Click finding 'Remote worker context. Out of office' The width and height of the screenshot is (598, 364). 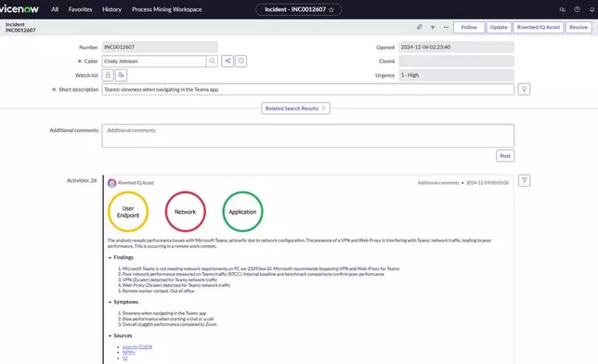(x=158, y=291)
